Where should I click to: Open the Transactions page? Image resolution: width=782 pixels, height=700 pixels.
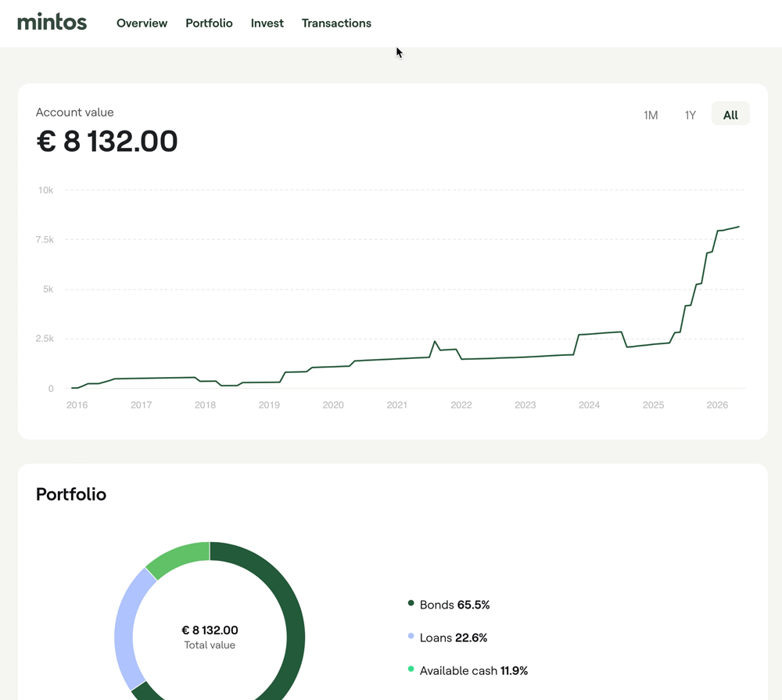(x=336, y=23)
